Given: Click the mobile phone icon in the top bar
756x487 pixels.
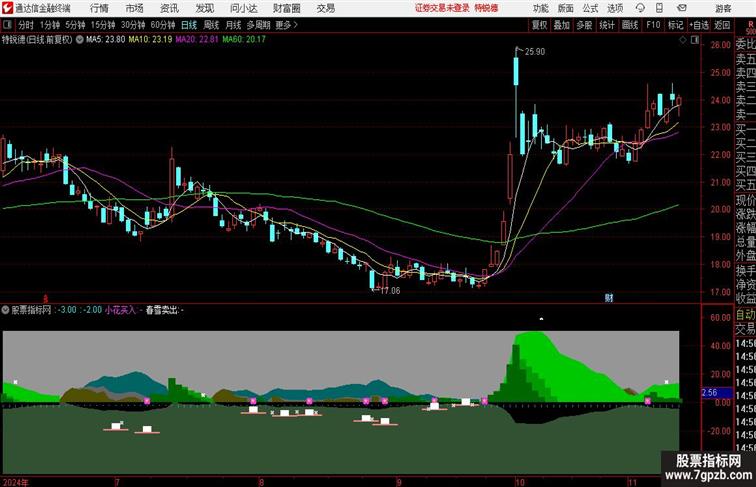Looking at the screenshot, I should [x=659, y=8].
